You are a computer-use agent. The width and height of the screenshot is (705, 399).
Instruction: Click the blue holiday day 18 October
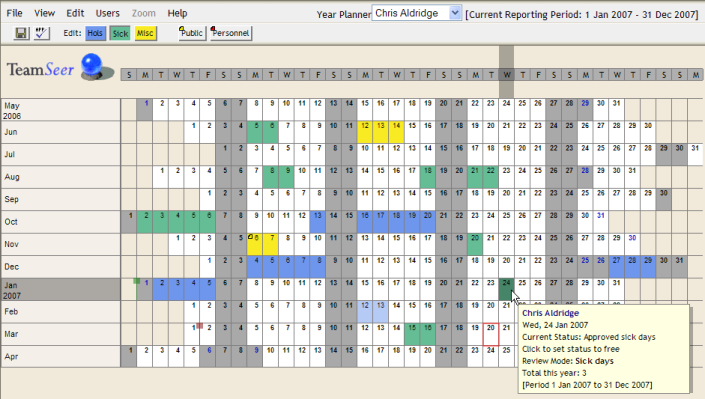pyautogui.click(x=396, y=222)
